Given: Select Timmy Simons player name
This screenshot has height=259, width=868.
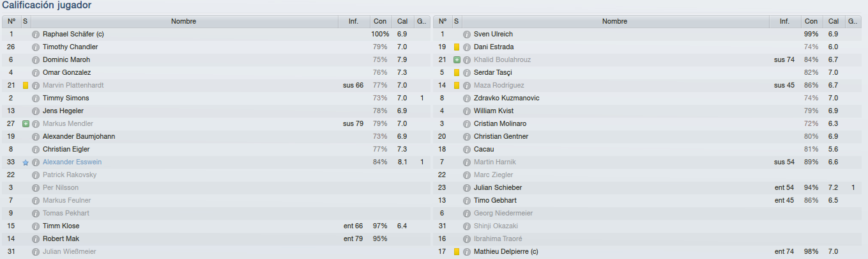Looking at the screenshot, I should tap(66, 98).
